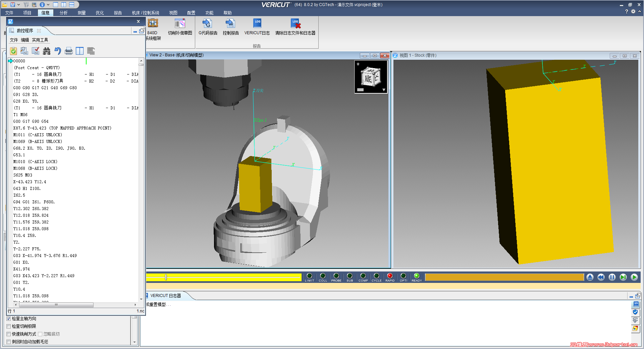Play the simulation to end
644x349 pixels.
coord(634,277)
